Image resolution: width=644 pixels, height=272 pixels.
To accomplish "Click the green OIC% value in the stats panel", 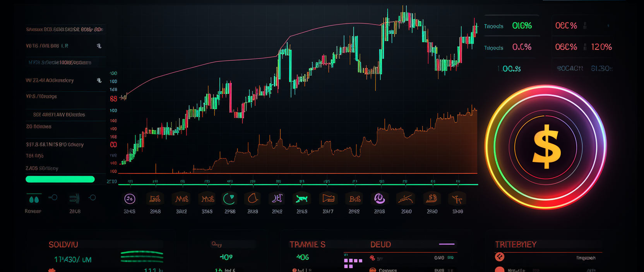I will pos(522,26).
